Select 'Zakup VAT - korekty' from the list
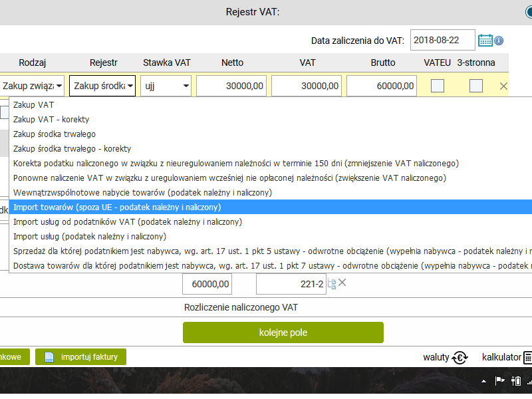Image resolution: width=532 pixels, height=399 pixels. (x=51, y=120)
